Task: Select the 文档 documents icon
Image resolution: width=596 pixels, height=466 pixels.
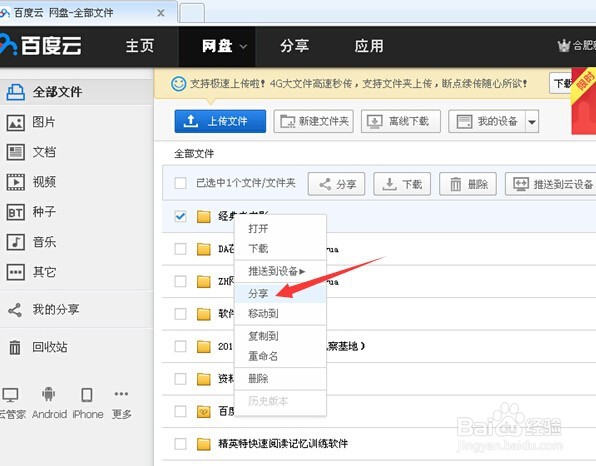Action: point(16,152)
